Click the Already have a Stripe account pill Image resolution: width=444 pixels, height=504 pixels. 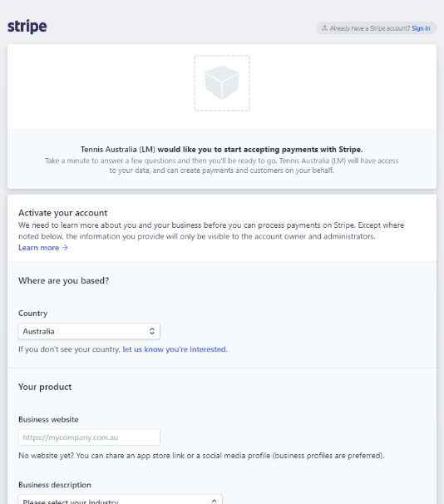376,28
